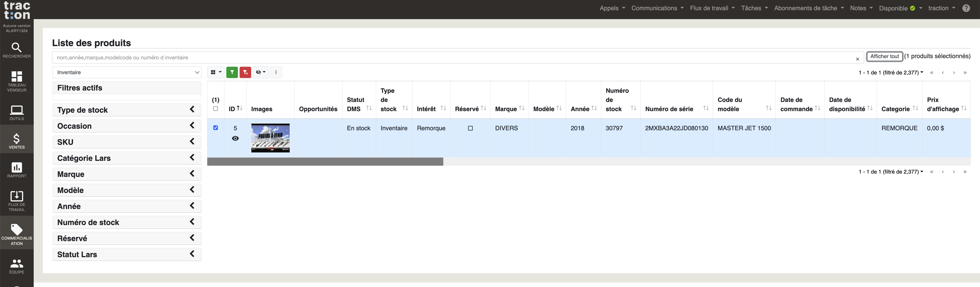Go to first page in top pager
Screen dimensions: 980x287
pos(932,73)
